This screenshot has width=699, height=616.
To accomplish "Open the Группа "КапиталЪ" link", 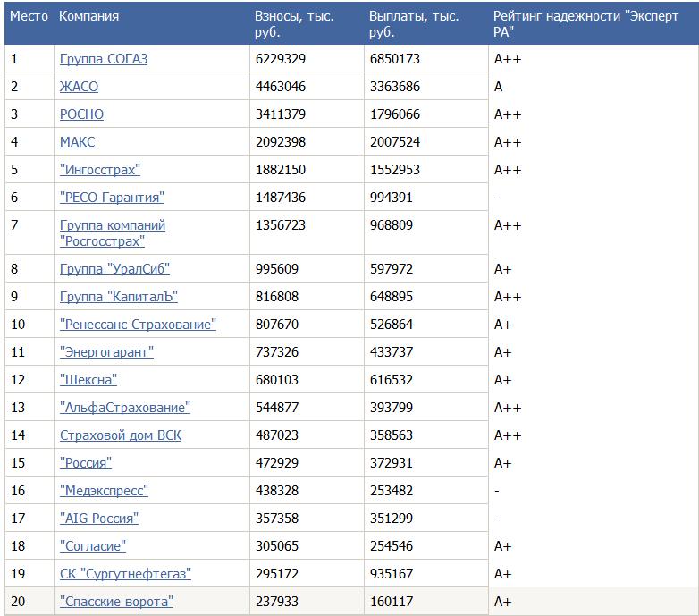I will (118, 297).
